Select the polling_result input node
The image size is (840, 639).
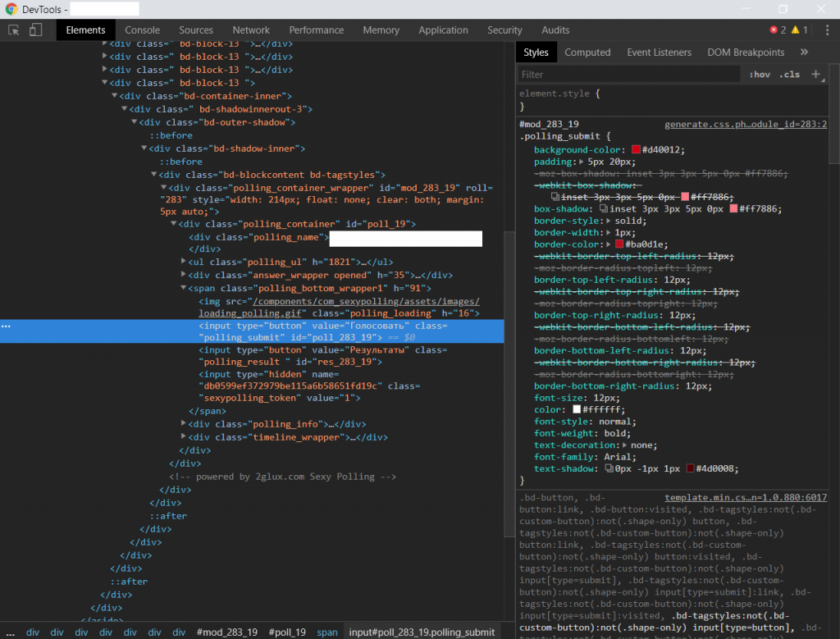[x=323, y=356]
